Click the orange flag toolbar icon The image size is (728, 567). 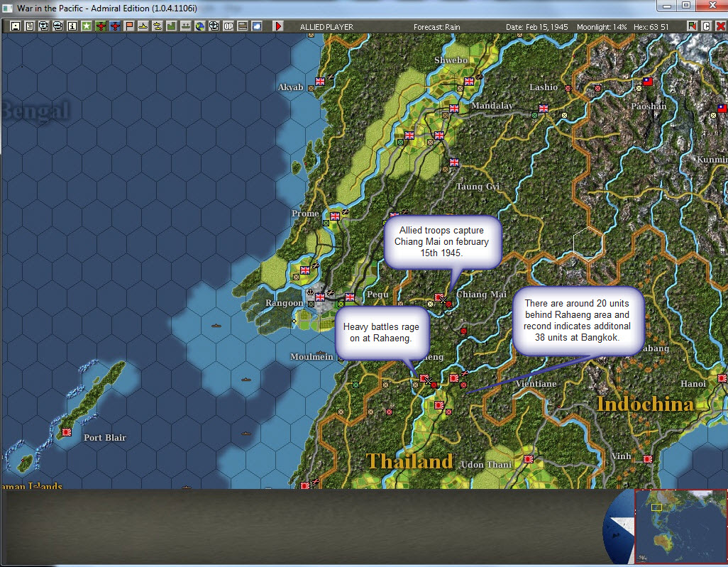[129, 26]
